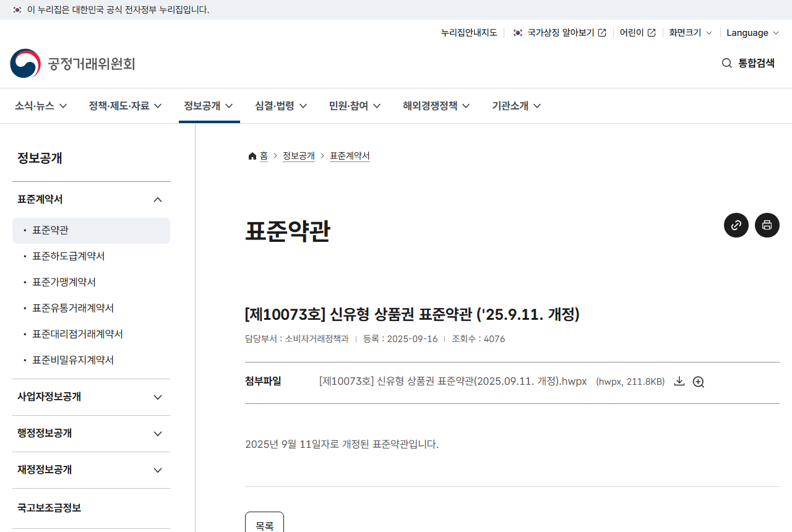Click the 표준계약서 breadcrumb link
Image resolution: width=792 pixels, height=532 pixels.
pyautogui.click(x=350, y=156)
